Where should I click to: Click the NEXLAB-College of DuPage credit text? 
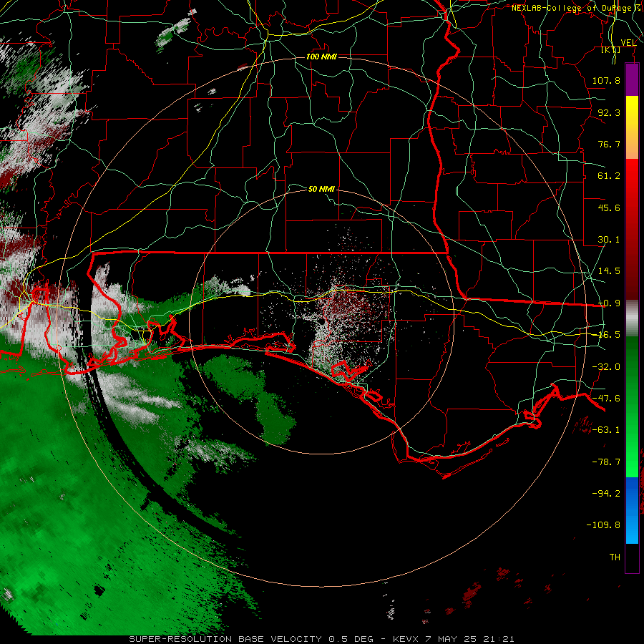tap(577, 8)
